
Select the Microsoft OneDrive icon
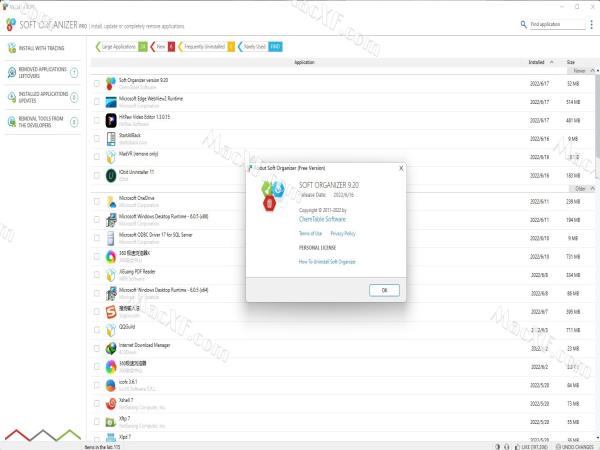111,201
